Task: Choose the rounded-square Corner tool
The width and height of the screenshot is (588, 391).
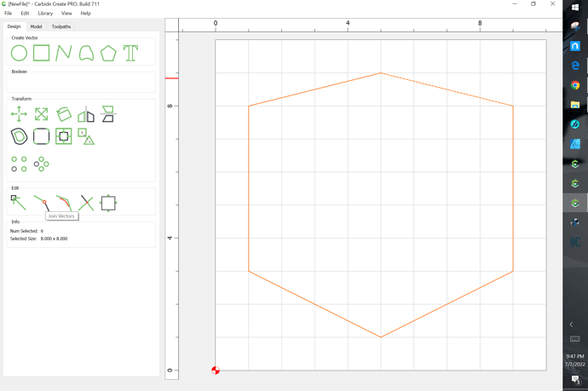Action: (41, 136)
